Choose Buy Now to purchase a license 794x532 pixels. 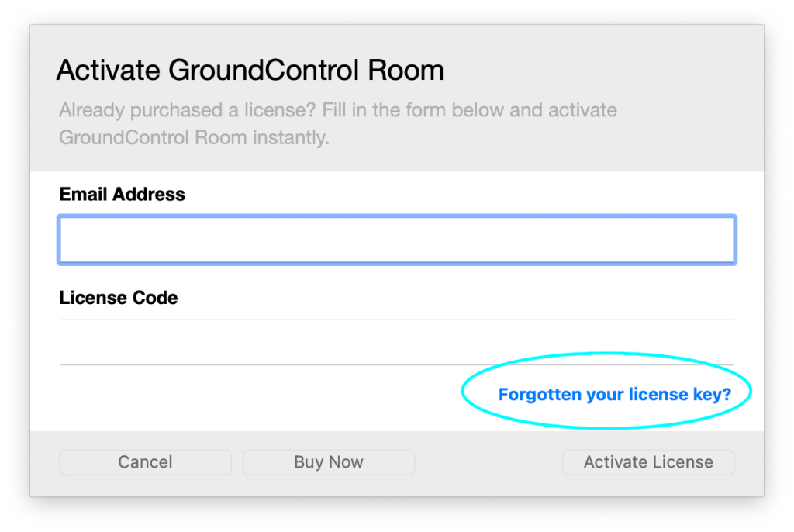click(329, 462)
